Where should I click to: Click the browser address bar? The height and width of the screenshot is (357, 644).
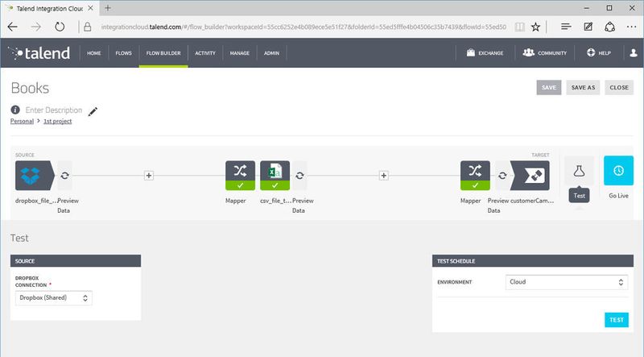303,27
